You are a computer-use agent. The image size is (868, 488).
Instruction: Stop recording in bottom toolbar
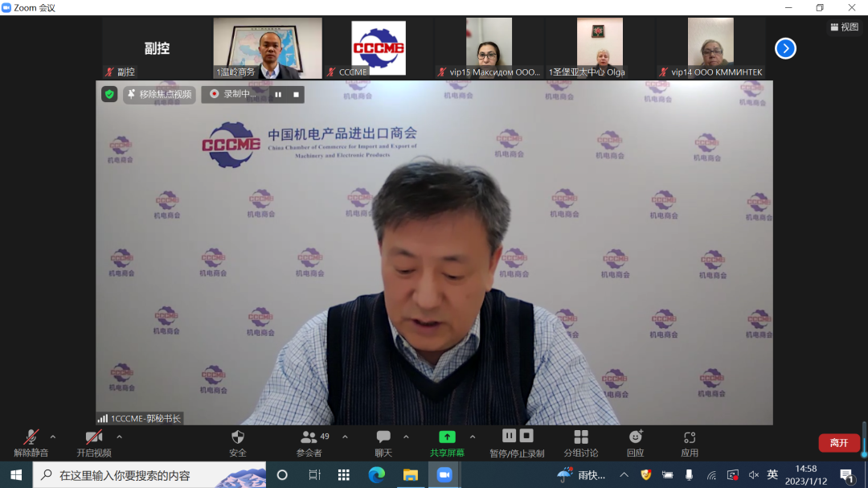(x=526, y=436)
